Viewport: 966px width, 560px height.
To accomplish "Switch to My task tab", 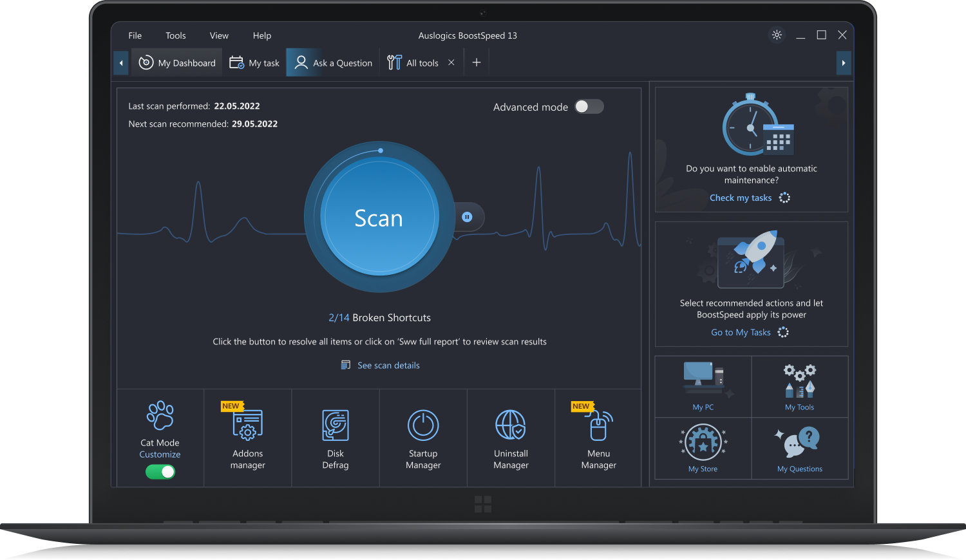I will (254, 62).
